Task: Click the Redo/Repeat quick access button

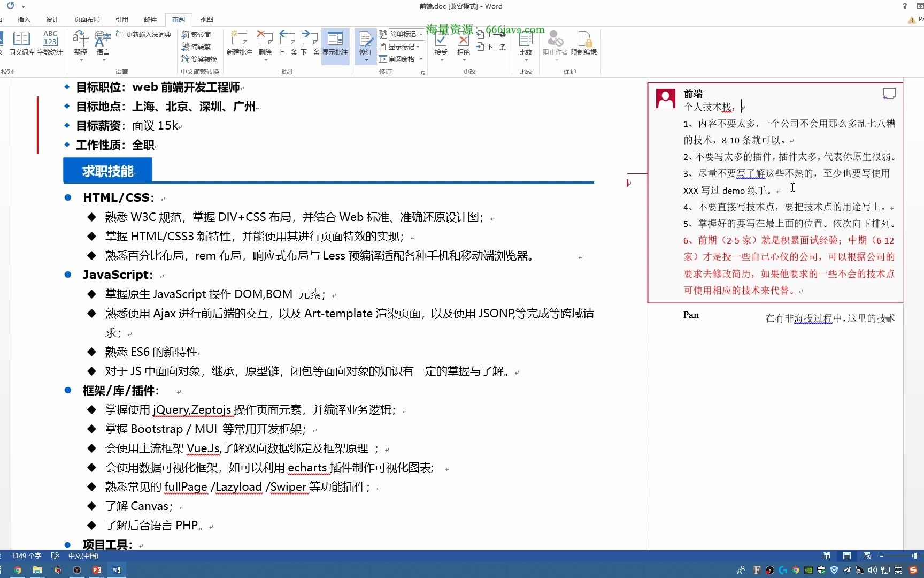Action: [x=10, y=6]
